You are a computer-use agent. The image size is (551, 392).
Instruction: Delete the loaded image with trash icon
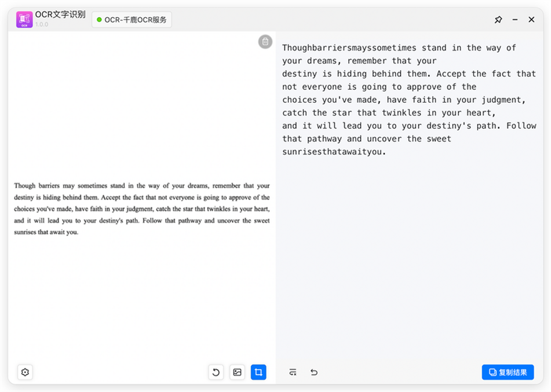pos(265,42)
